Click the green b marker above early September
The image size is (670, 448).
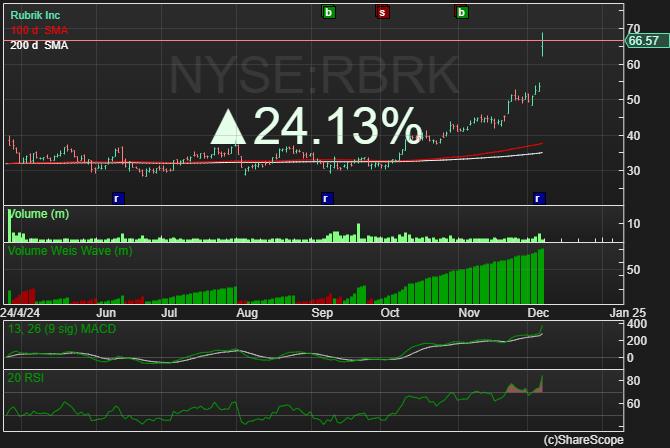(328, 12)
